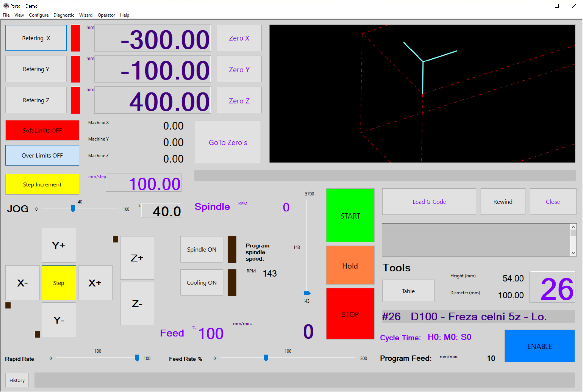Toggle the Over Limits OFF button

(x=42, y=155)
